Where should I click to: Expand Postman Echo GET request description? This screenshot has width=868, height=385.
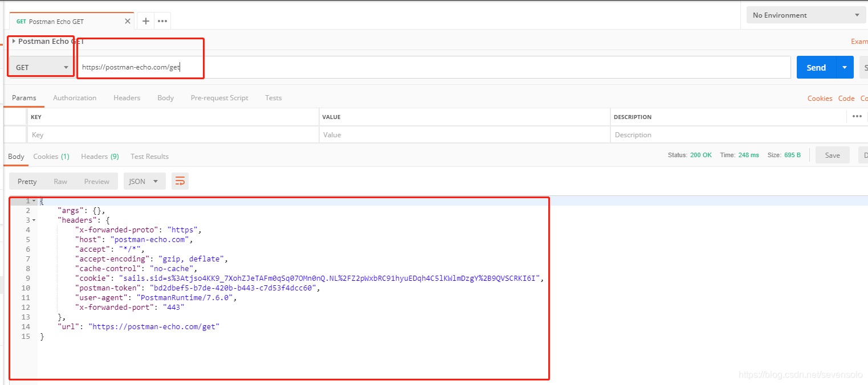pos(14,41)
